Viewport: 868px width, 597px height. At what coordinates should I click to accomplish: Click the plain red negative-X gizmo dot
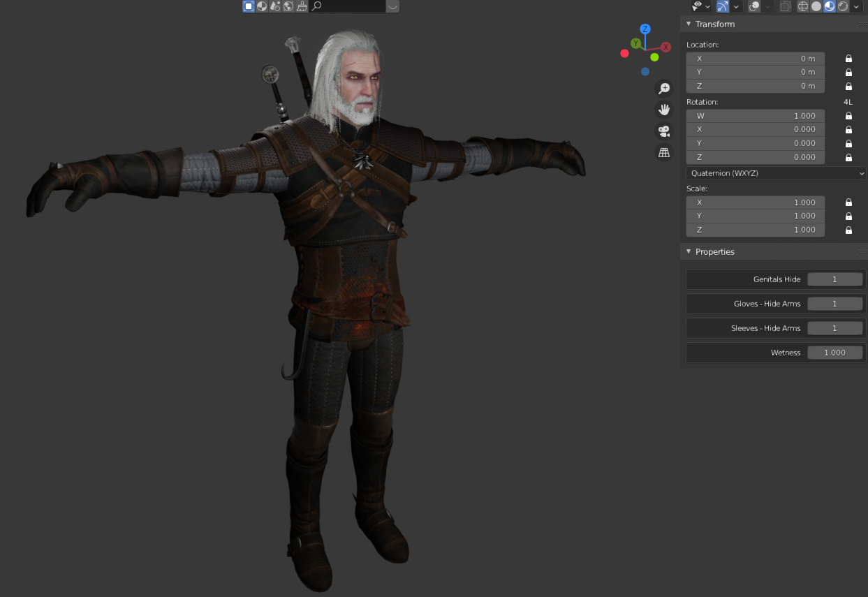click(x=624, y=54)
